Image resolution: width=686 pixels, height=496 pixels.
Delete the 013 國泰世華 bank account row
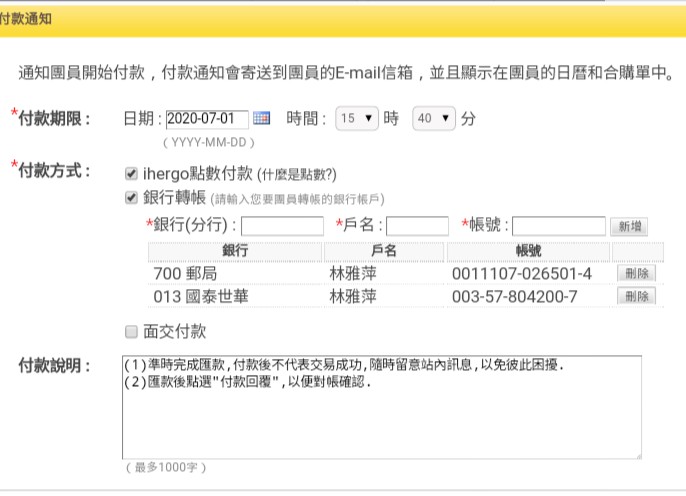[x=637, y=296]
